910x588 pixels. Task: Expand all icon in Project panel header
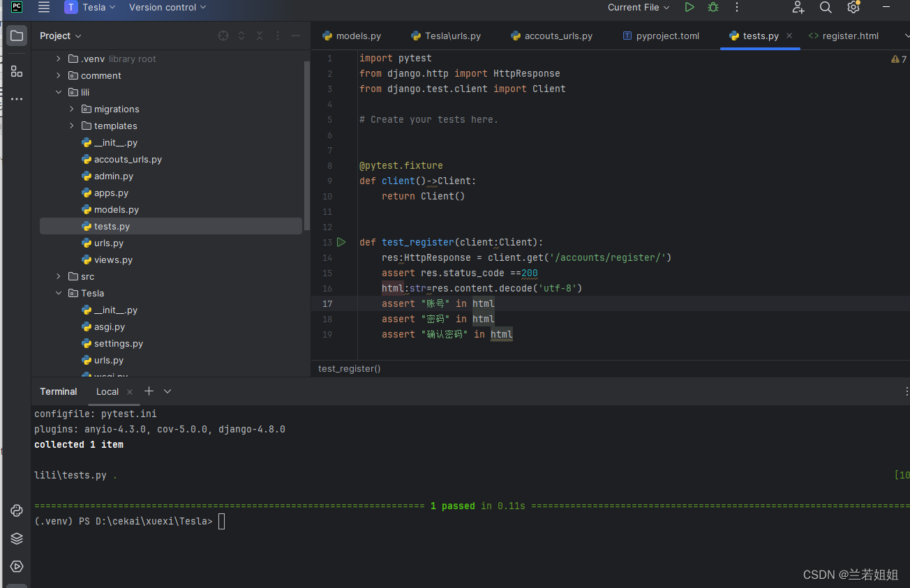pos(241,36)
